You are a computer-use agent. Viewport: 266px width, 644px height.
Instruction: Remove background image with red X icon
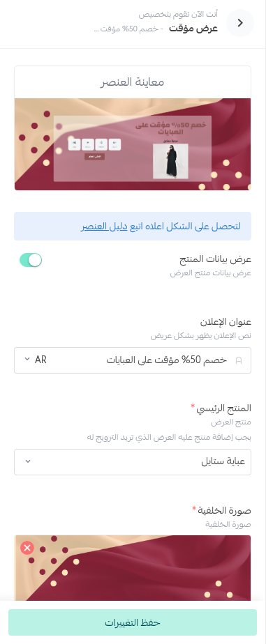click(27, 548)
